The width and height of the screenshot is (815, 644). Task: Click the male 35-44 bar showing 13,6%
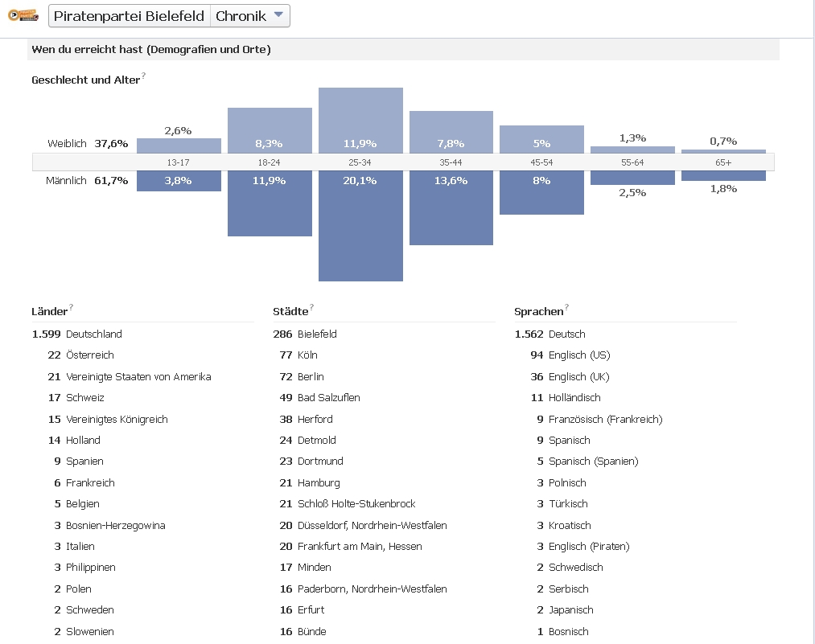[x=451, y=207]
